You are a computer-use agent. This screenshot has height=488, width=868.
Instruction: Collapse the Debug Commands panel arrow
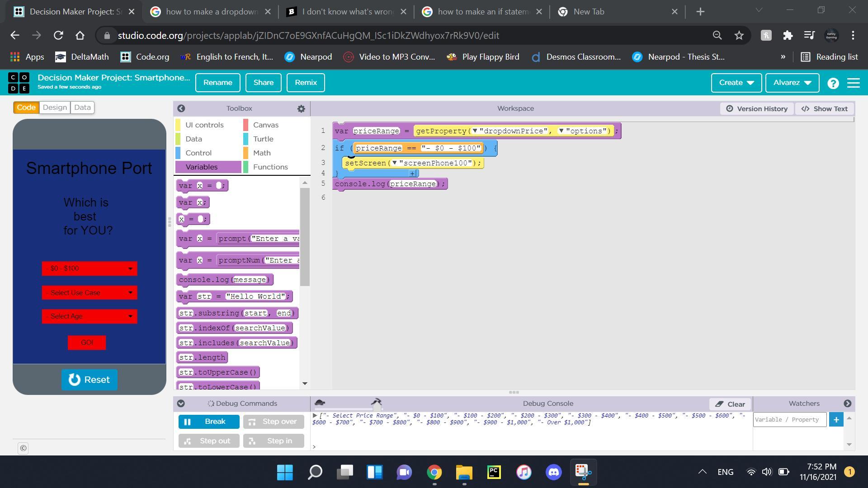coord(181,404)
